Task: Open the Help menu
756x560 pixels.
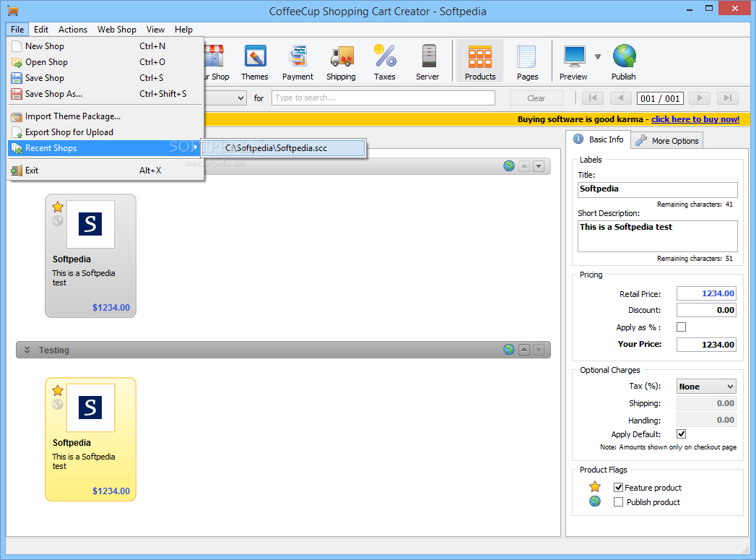Action: pos(183,30)
